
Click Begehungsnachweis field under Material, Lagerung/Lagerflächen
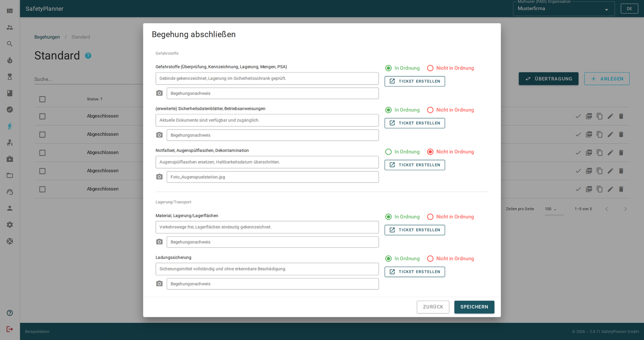click(273, 242)
